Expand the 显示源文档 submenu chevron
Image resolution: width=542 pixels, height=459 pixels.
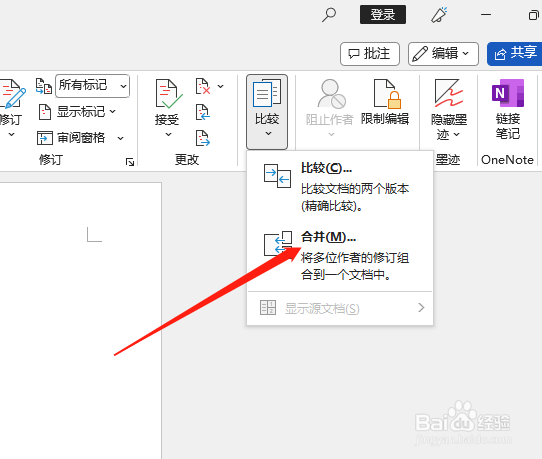[x=421, y=307]
